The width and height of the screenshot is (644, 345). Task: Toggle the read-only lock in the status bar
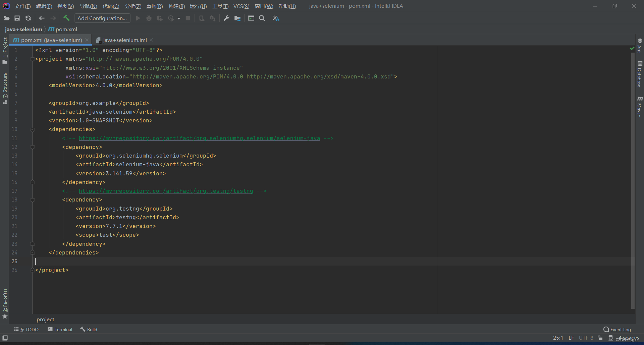[x=600, y=338]
